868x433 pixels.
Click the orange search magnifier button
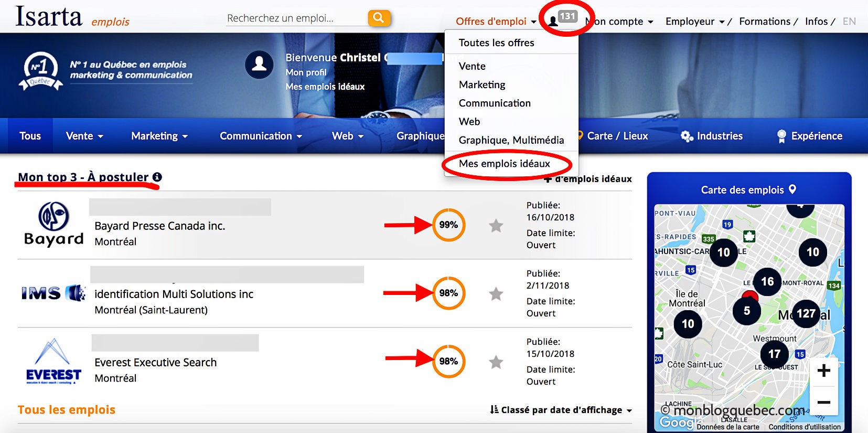379,18
